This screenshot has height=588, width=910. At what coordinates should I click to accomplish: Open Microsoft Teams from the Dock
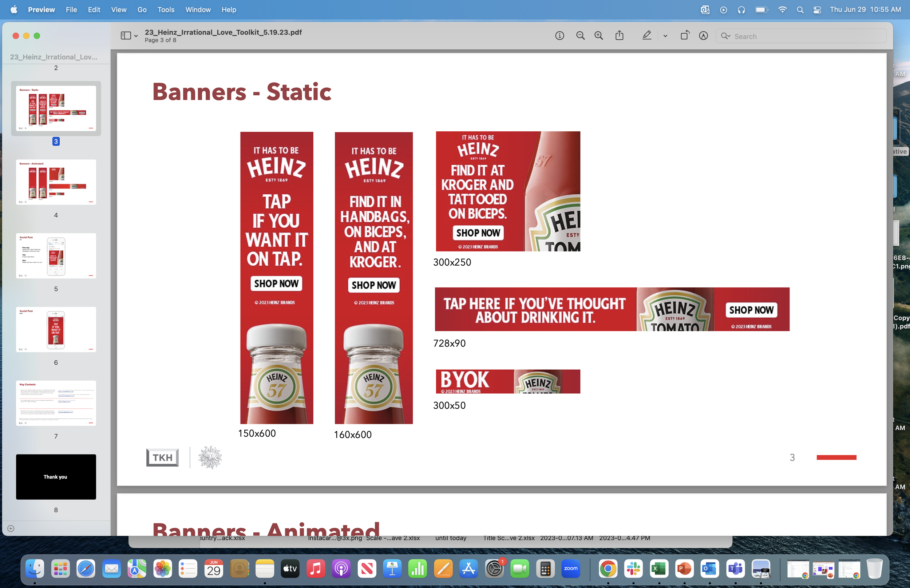(736, 569)
